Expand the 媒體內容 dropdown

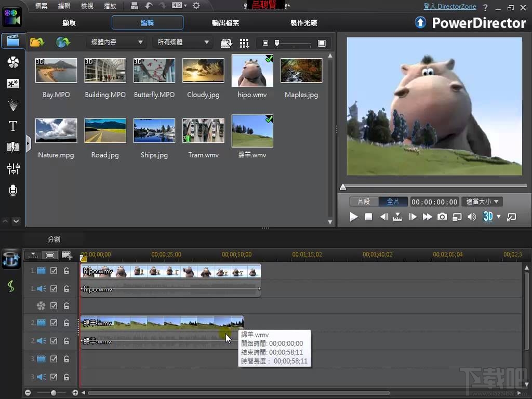(115, 43)
